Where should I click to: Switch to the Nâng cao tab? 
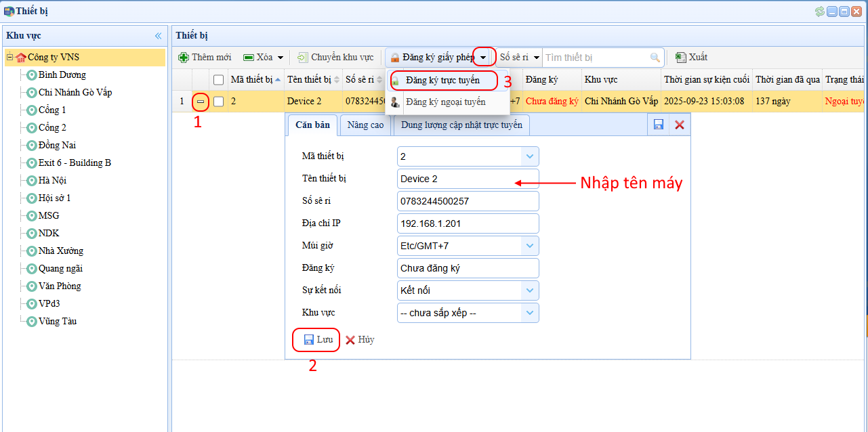click(x=365, y=125)
